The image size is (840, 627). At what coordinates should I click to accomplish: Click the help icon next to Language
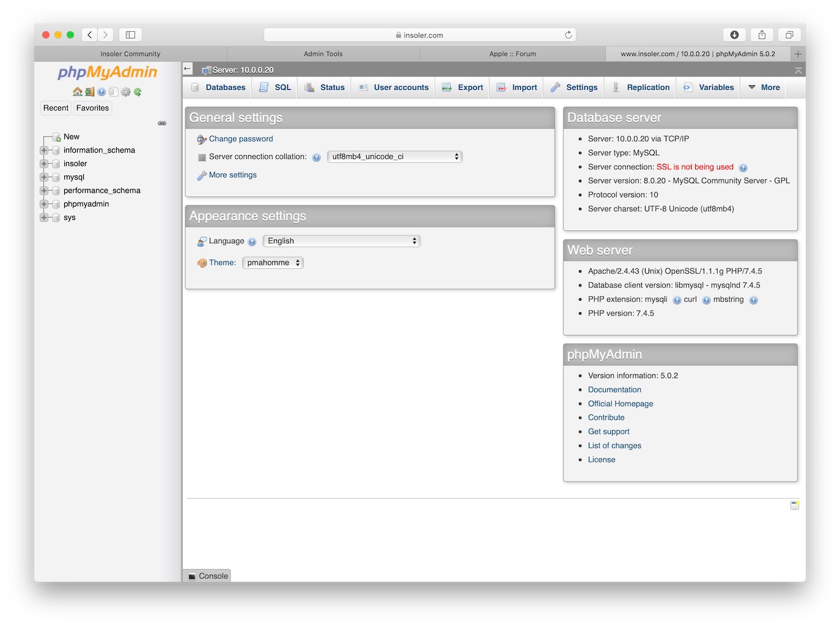(x=252, y=241)
